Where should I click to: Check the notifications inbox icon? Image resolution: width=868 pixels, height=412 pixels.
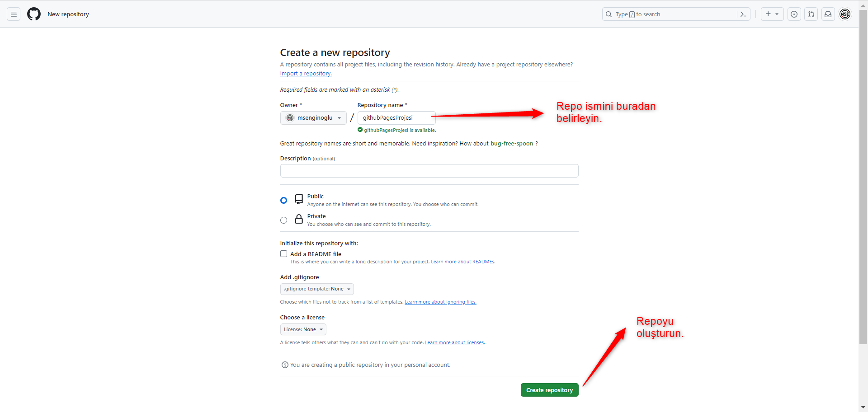coord(828,14)
